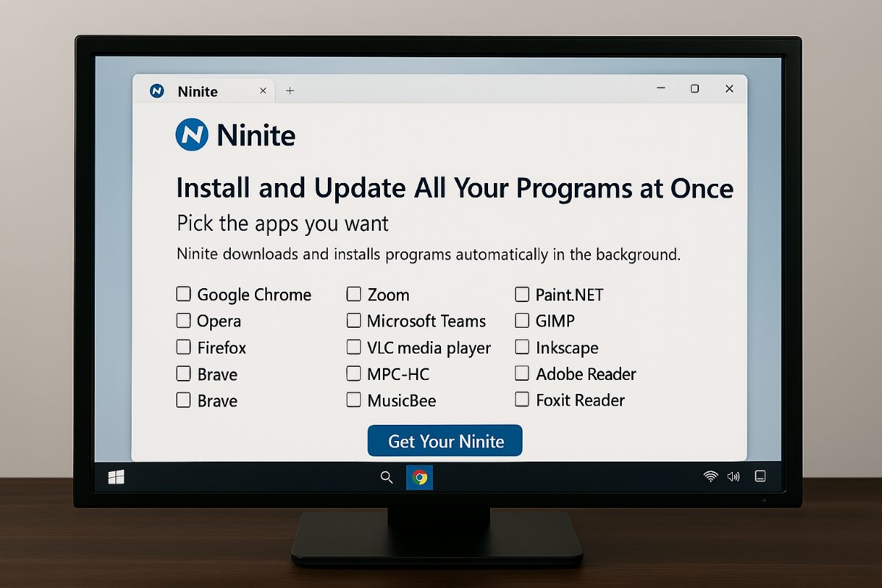This screenshot has width=882, height=588.
Task: Click heading "Install and Update All Your Programs at Once"
Action: pyautogui.click(x=455, y=188)
